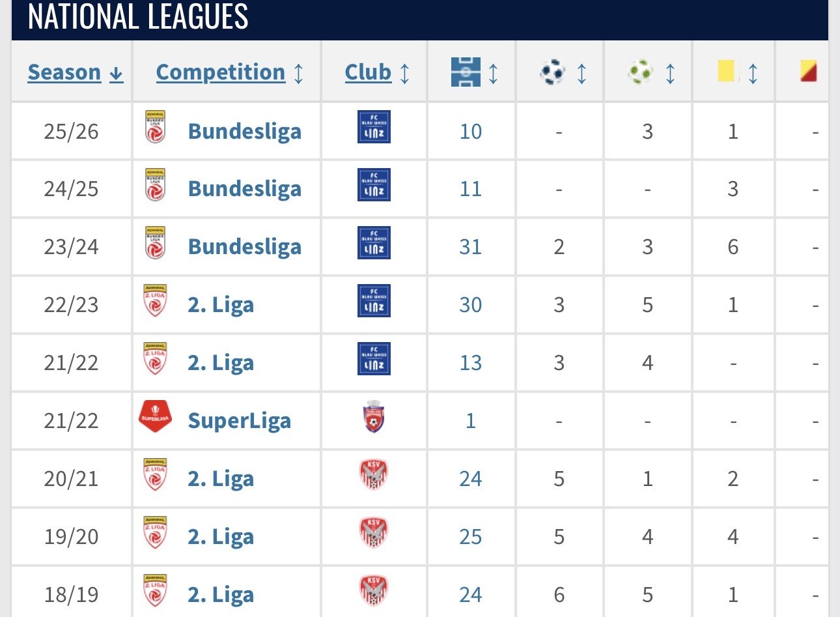Screen dimensions: 840x617
Task: Open the SuperLiga competition link
Action: click(239, 421)
